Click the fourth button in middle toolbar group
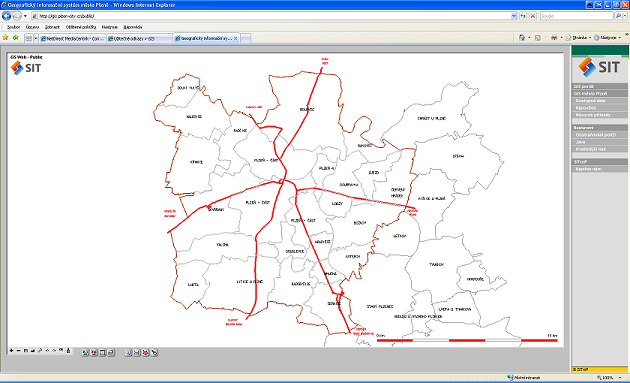 tap(111, 352)
